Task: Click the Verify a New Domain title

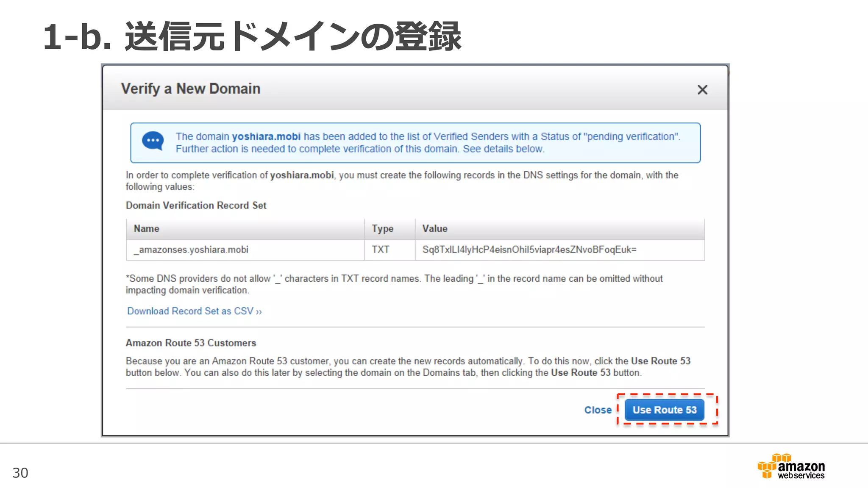Action: [191, 89]
